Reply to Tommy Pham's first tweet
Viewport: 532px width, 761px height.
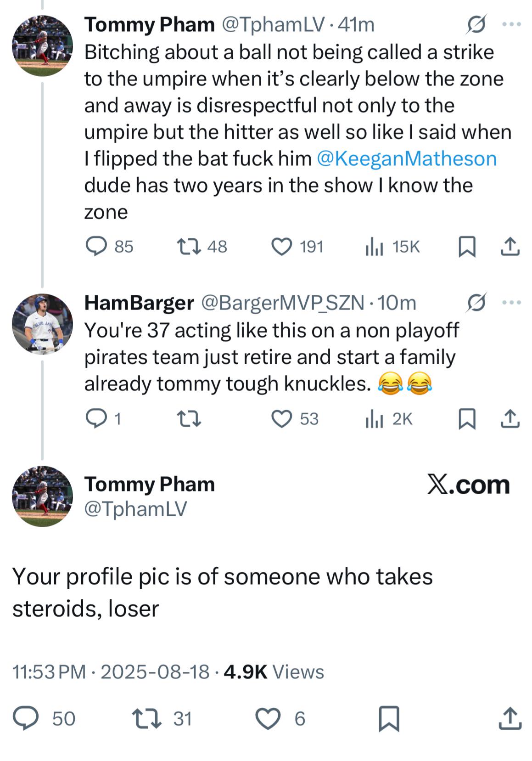click(x=96, y=247)
